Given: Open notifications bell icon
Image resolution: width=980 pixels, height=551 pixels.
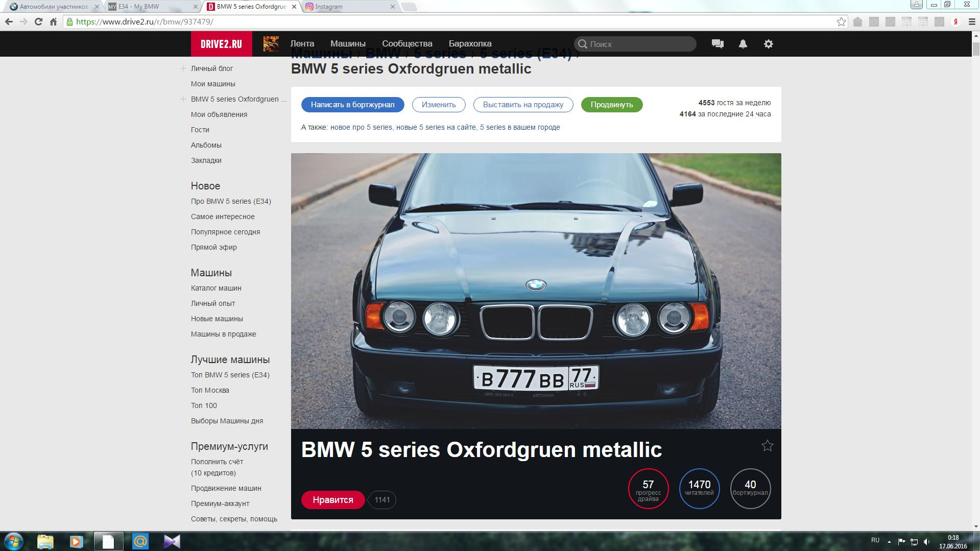Looking at the screenshot, I should click(743, 44).
